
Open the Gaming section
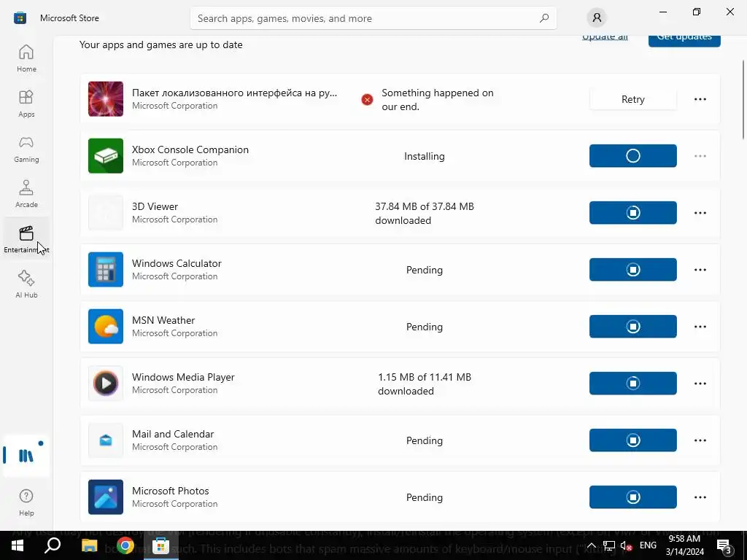coord(26,149)
